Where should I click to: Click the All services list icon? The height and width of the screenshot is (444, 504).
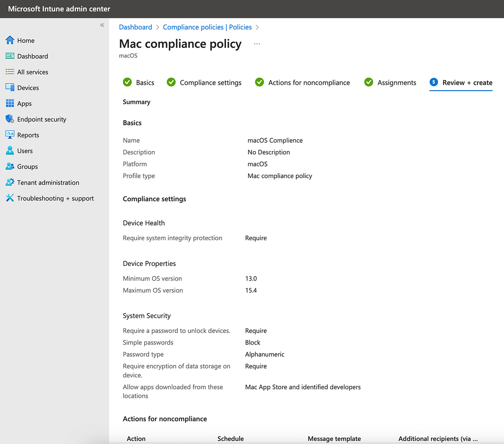click(10, 72)
